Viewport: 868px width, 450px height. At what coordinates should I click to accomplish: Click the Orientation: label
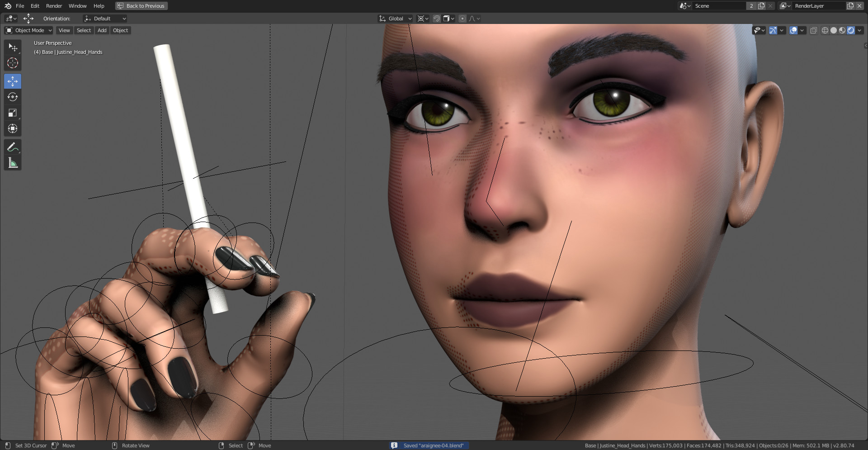coord(57,19)
